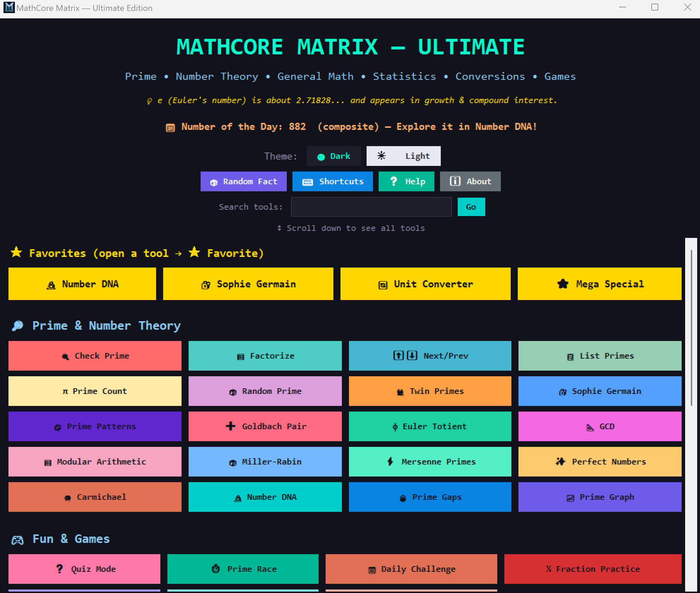Open Number DNA favorite
This screenshot has width=700, height=593.
tap(82, 284)
